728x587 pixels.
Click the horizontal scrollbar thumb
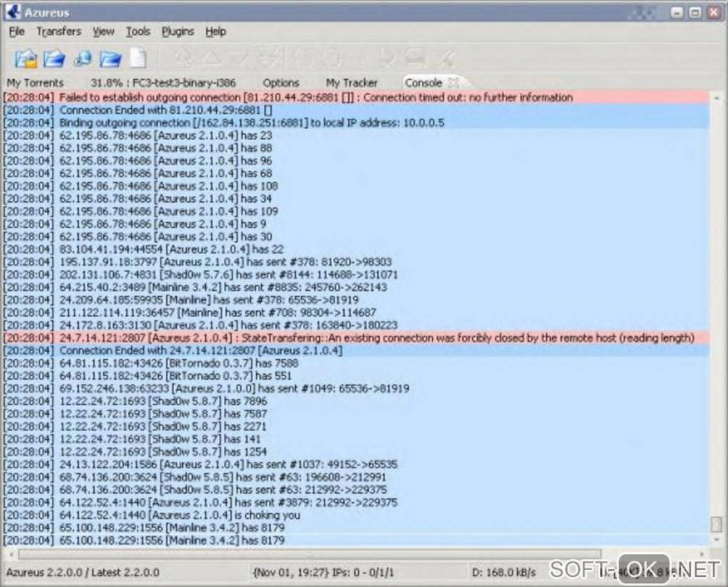[310, 554]
